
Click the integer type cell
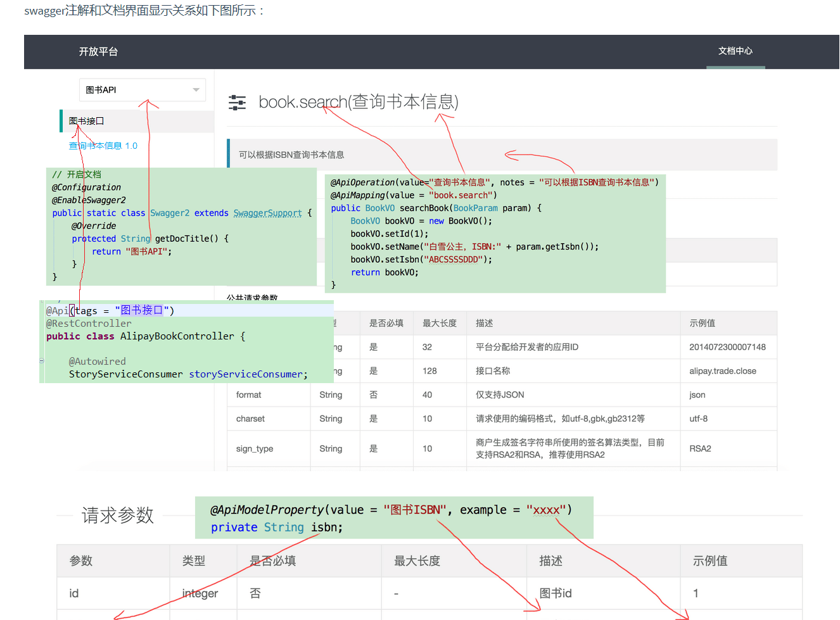[x=200, y=593]
